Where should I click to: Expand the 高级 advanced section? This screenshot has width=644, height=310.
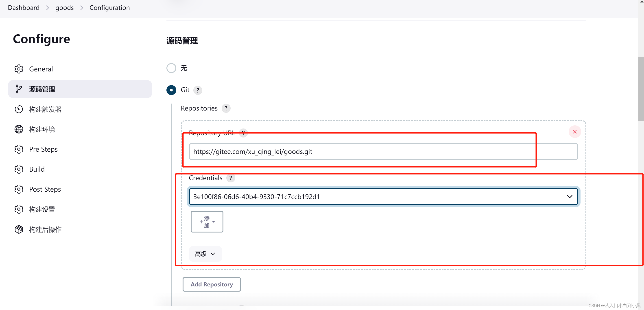[205, 254]
